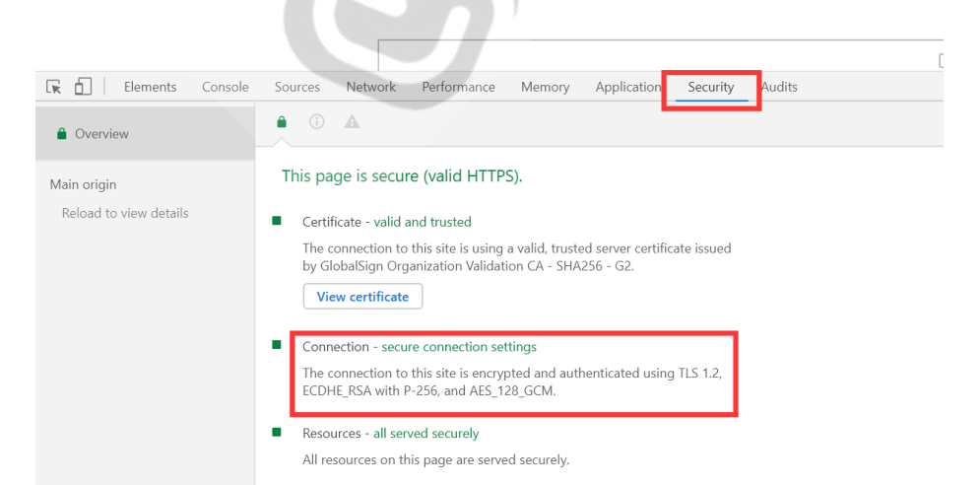Click the green square beside Connection
980x485 pixels.
(277, 346)
